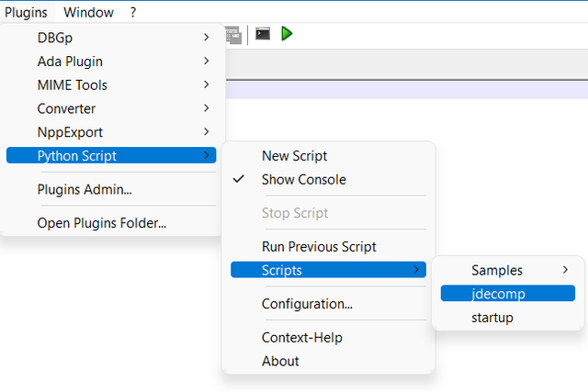Expand the NppExport submenu
588x392 pixels.
click(x=111, y=132)
